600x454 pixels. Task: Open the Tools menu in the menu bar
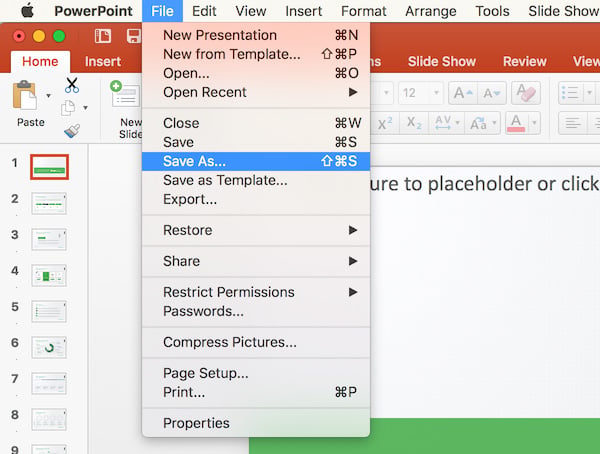(492, 11)
